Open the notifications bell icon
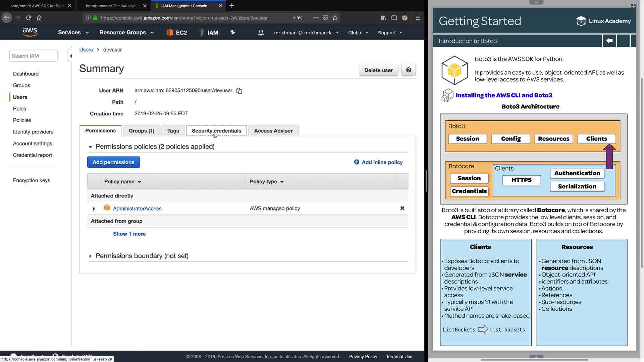 pyautogui.click(x=261, y=33)
